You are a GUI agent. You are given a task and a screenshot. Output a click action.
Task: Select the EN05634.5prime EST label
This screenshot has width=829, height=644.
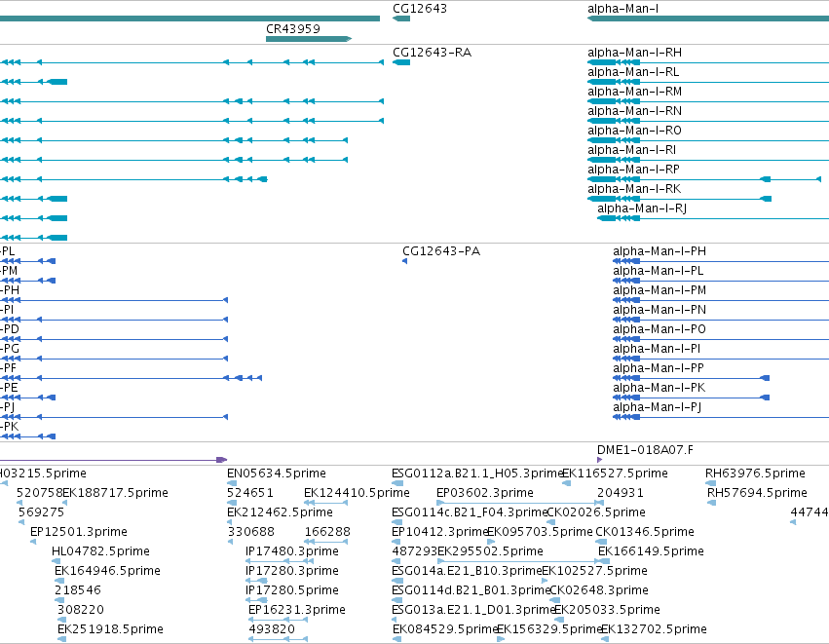tap(277, 474)
